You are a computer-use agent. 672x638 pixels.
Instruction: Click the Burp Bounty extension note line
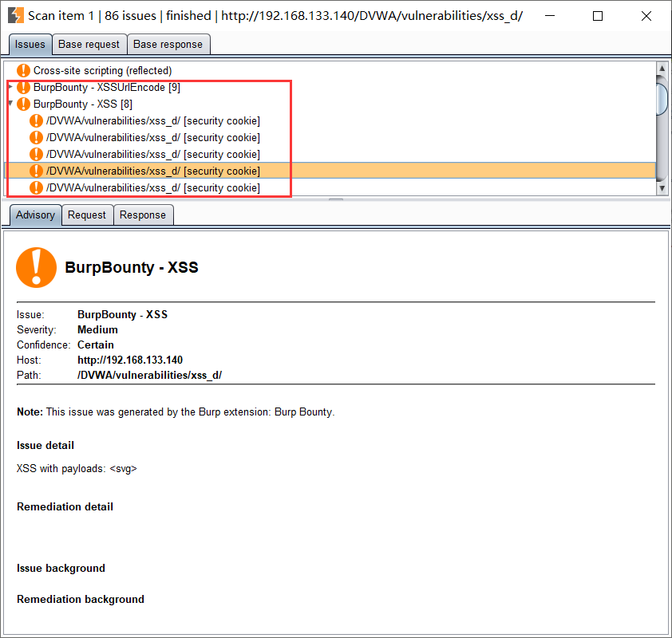coord(176,412)
